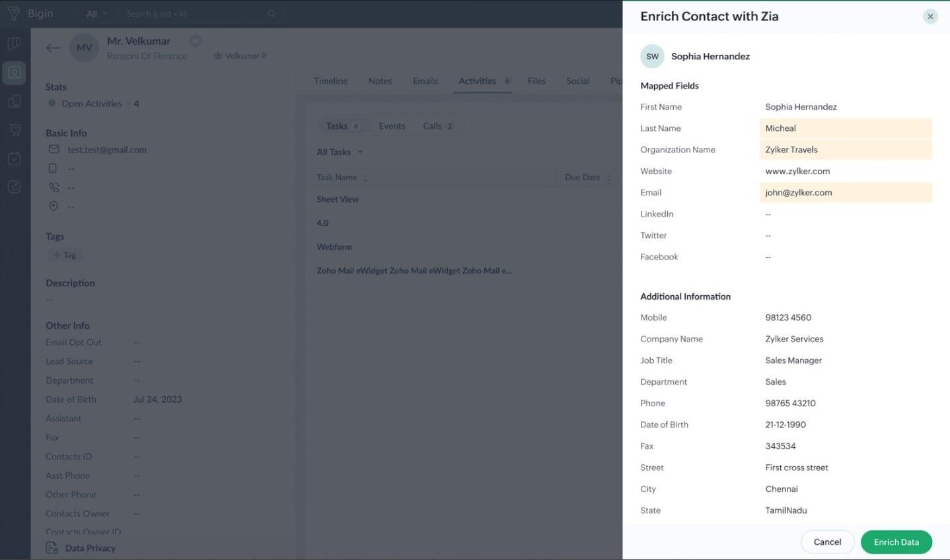The width and height of the screenshot is (950, 560).
Task: Switch to the Notes tab
Action: click(x=380, y=81)
